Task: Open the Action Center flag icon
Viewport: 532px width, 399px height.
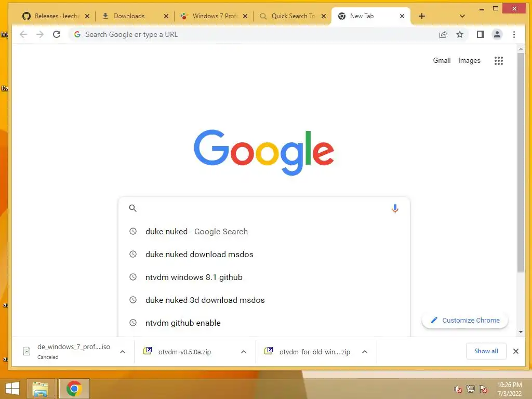Action: click(x=483, y=389)
